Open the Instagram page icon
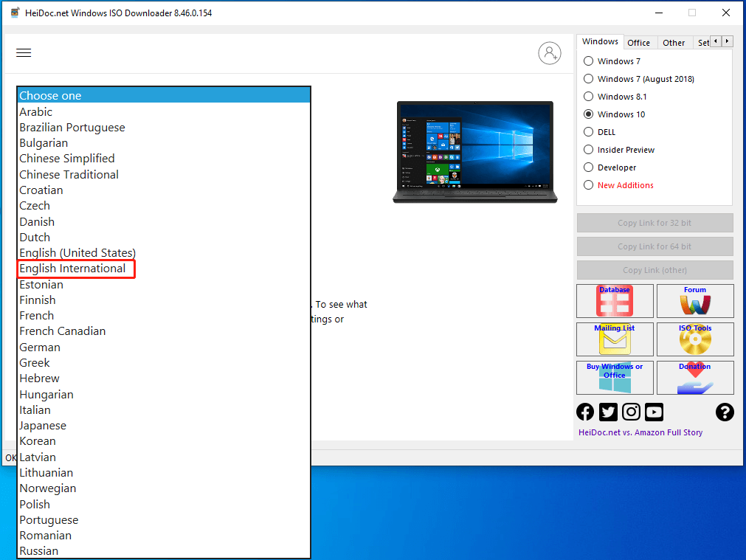Viewport: 746px width, 560px height. (631, 412)
